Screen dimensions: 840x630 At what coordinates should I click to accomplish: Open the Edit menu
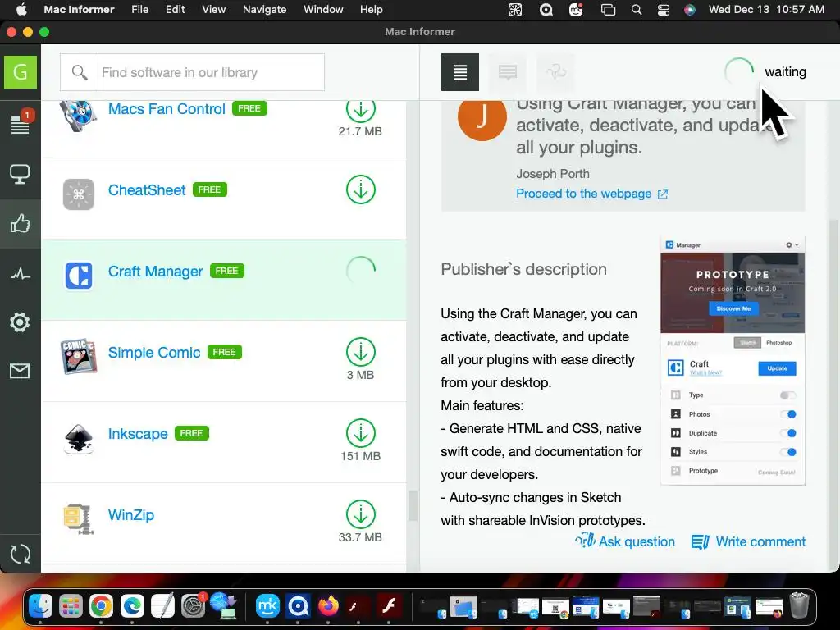click(x=176, y=10)
